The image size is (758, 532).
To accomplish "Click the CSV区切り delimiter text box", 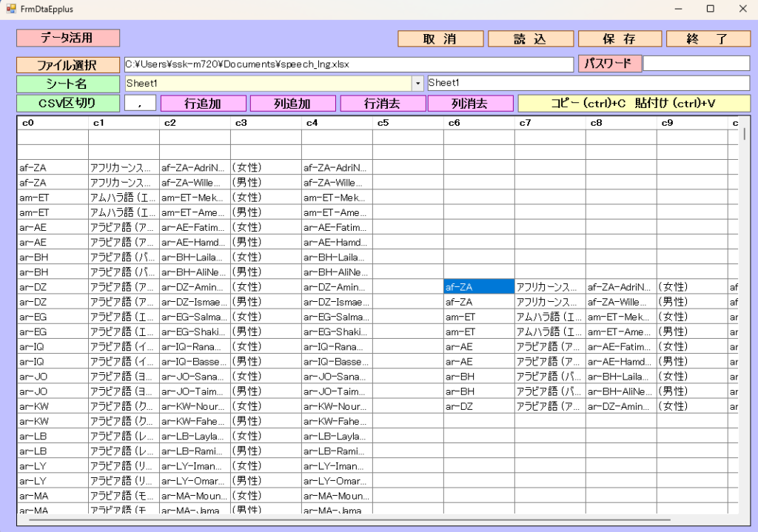I will [140, 104].
